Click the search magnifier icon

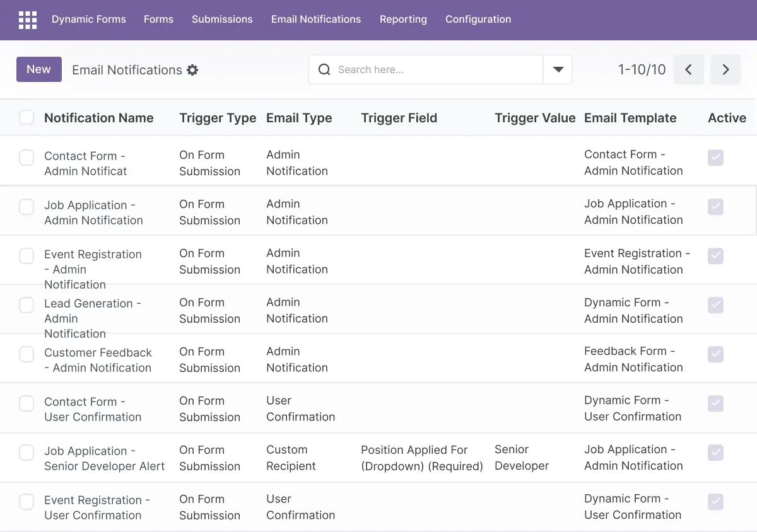click(324, 69)
